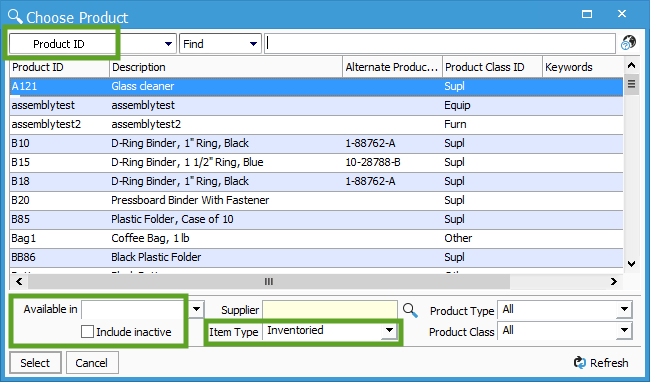Close the Choose Product dialog
The height and width of the screenshot is (382, 650).
[x=622, y=14]
